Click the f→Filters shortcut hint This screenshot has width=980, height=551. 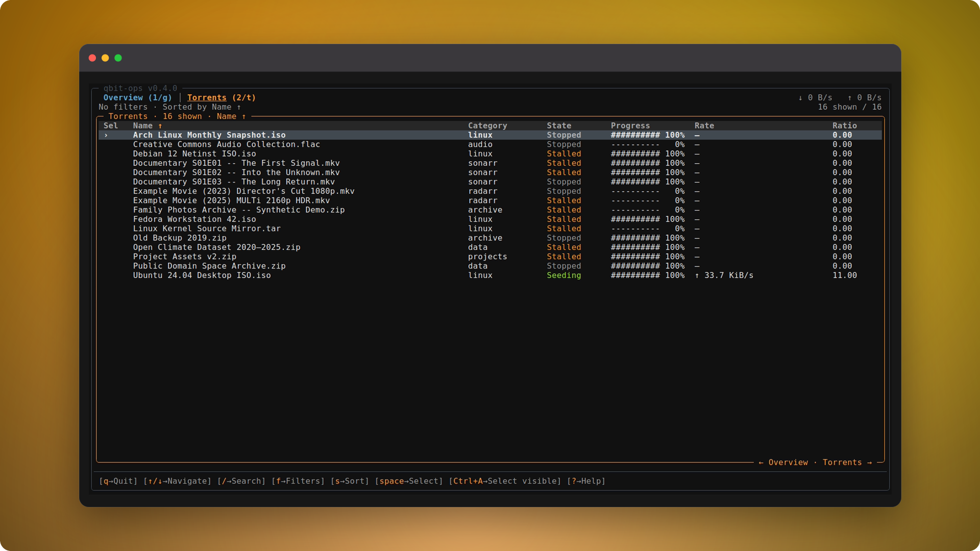(x=298, y=481)
